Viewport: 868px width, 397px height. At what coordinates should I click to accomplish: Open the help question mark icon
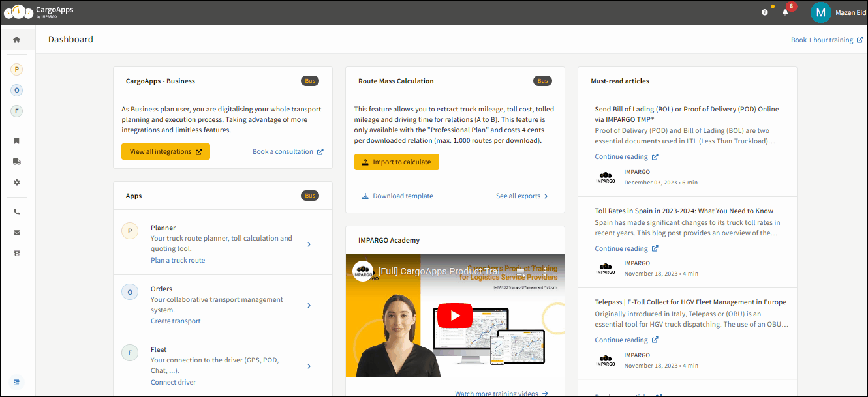[x=765, y=12]
